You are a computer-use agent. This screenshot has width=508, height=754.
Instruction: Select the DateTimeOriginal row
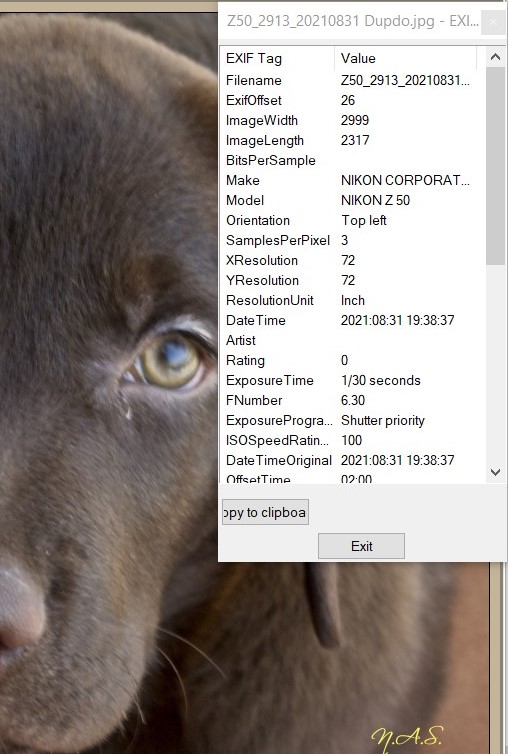[x=353, y=460]
